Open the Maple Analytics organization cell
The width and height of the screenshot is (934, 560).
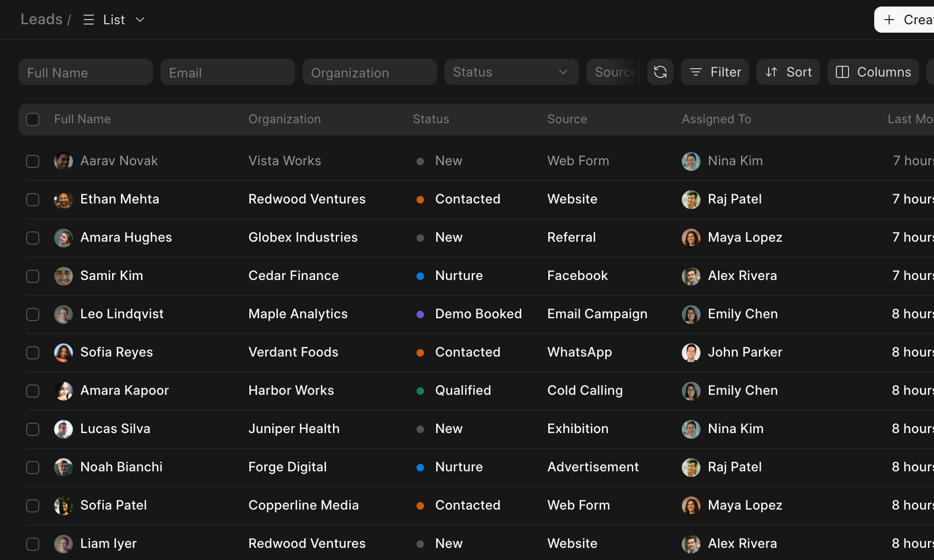pos(298,314)
